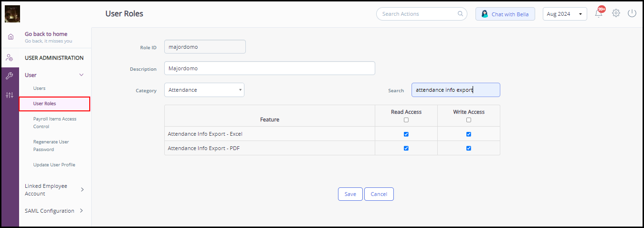This screenshot has width=644, height=228.
Task: Click the home icon in left sidebar
Action: coord(11,37)
